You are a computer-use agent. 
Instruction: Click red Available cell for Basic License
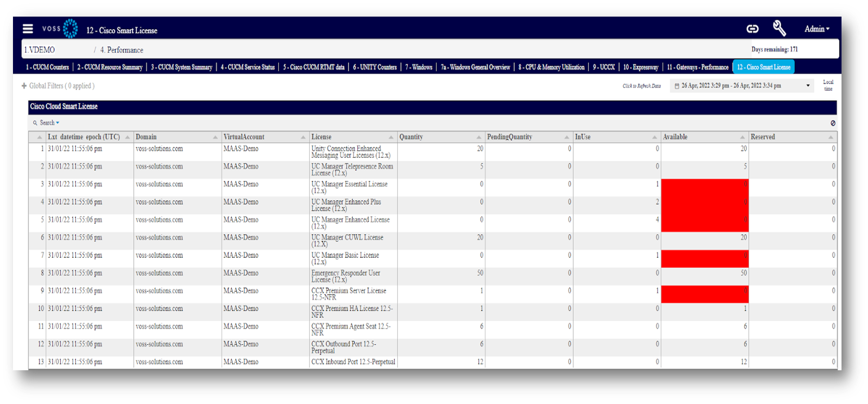click(x=704, y=259)
